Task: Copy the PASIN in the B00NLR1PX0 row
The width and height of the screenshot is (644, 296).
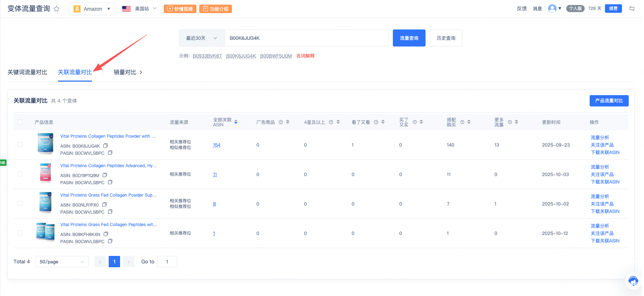Action: (110, 212)
